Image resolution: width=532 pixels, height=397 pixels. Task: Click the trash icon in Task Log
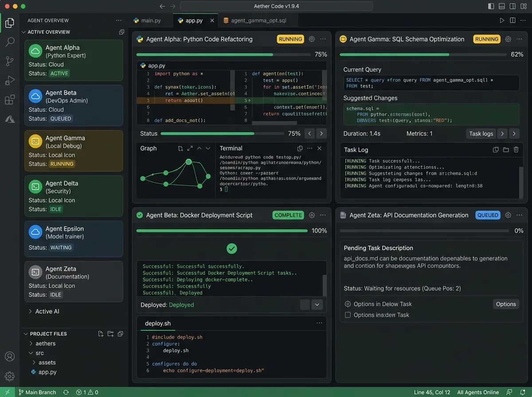[x=516, y=150]
